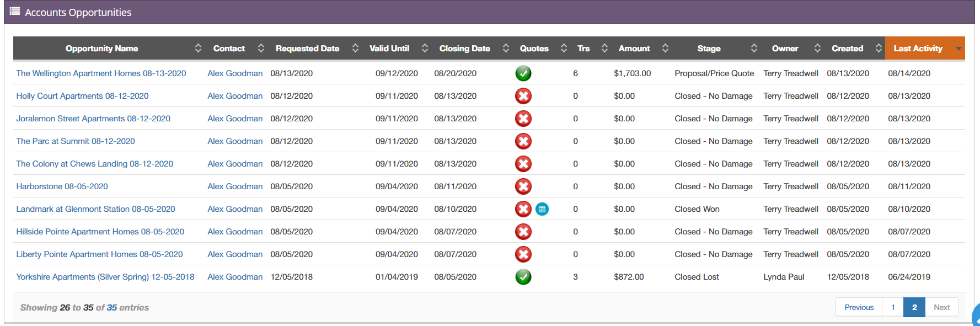Open Landmark at Glenmont Station 08-05-2020
The height and width of the screenshot is (326, 980).
pyautogui.click(x=95, y=209)
